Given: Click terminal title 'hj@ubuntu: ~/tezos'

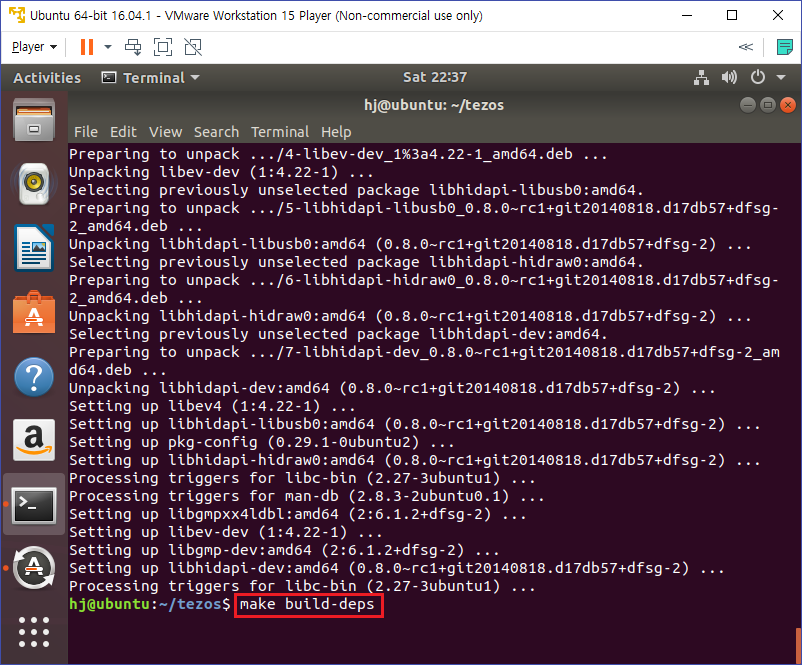Looking at the screenshot, I should pos(434,105).
